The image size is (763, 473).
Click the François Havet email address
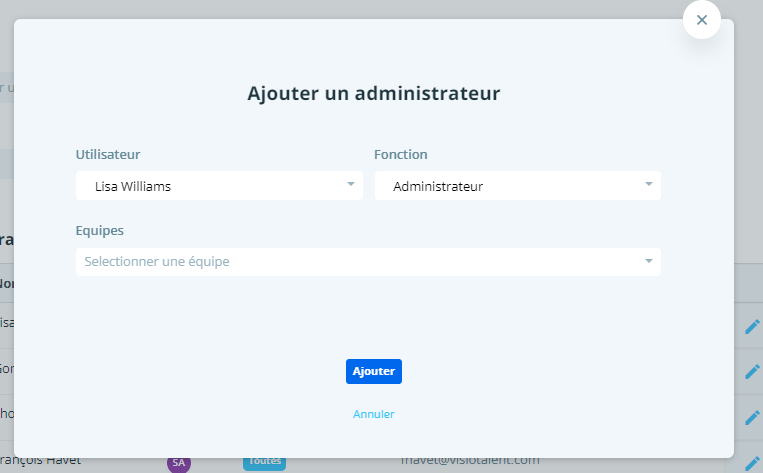[464, 461]
